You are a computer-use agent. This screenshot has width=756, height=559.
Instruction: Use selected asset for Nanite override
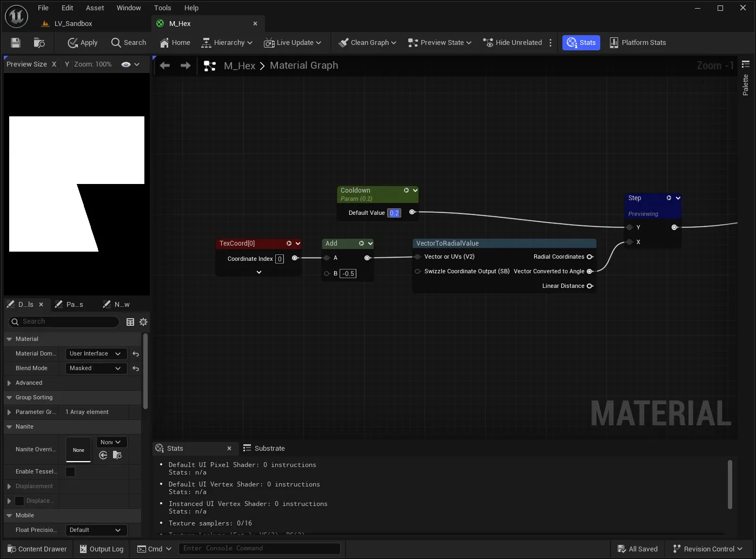point(103,456)
